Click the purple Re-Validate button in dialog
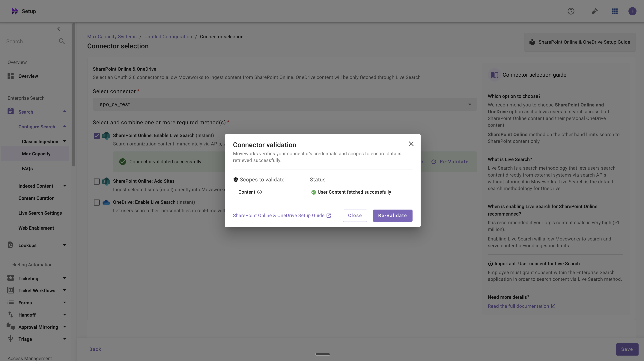 tap(392, 216)
